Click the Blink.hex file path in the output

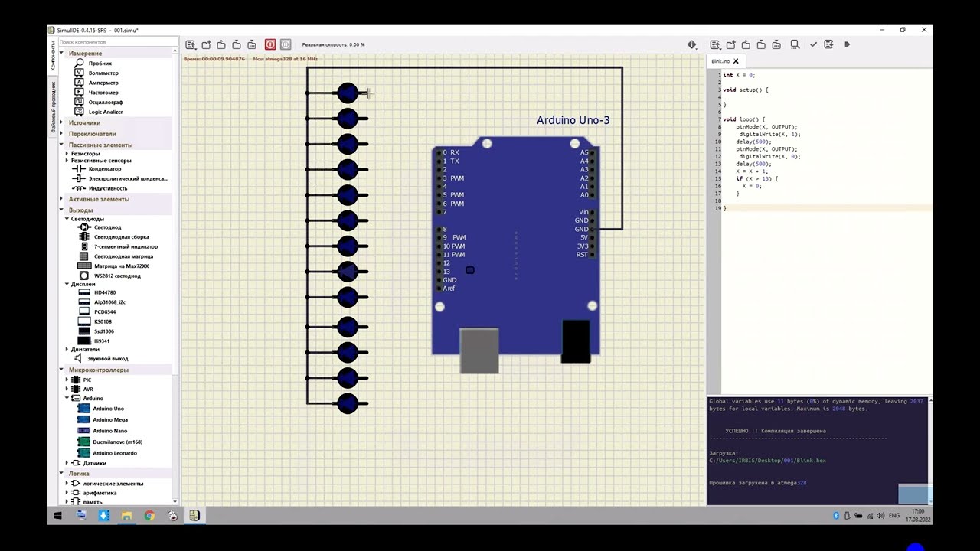pyautogui.click(x=767, y=461)
